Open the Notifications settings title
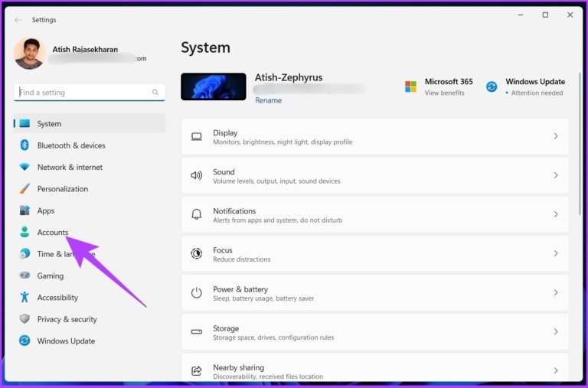The height and width of the screenshot is (388, 588). point(234,211)
